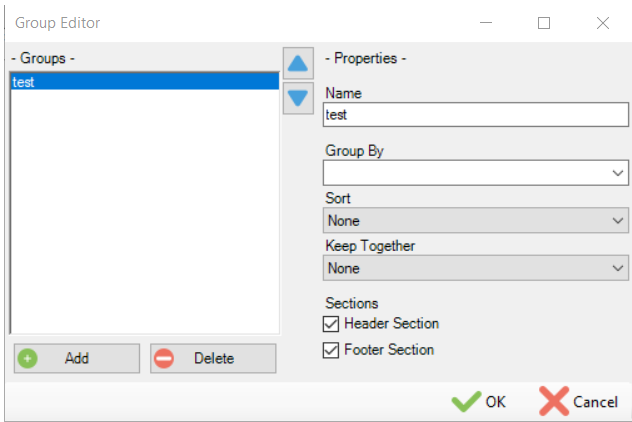
Task: Open the Keep Together dropdown
Action: [617, 268]
